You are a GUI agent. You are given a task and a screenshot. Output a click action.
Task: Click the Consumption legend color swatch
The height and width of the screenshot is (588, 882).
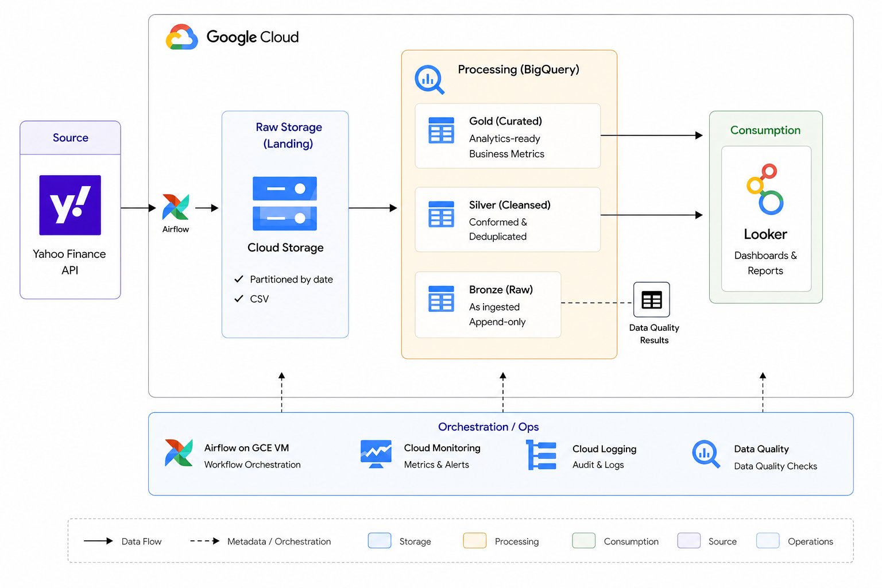tap(584, 541)
